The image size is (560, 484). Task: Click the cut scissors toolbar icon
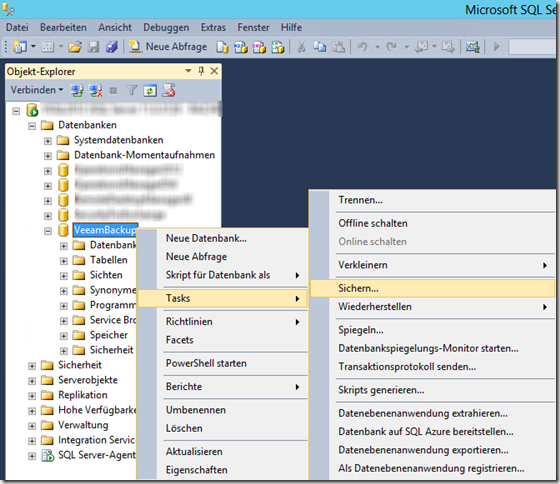(x=301, y=47)
